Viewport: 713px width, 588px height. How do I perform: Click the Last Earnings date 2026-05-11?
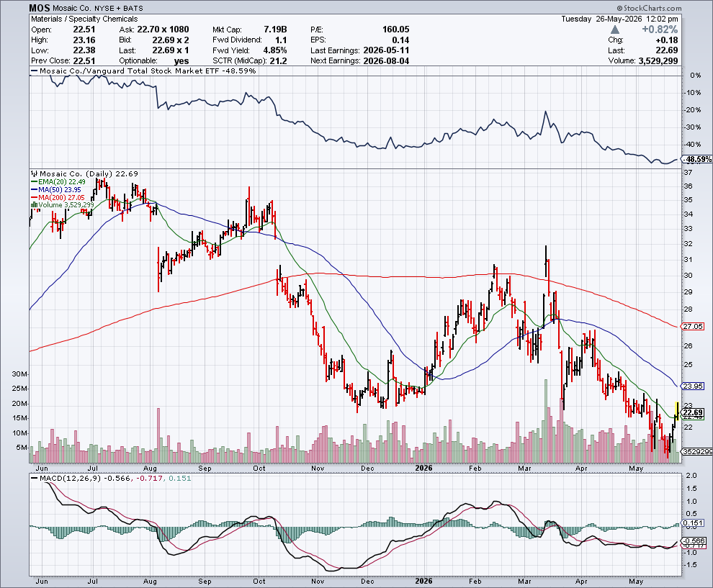click(x=387, y=50)
